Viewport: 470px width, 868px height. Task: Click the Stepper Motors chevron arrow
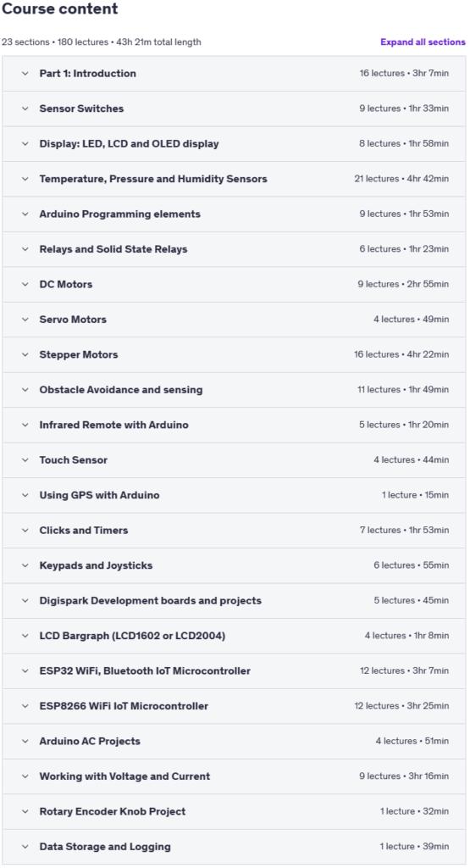click(x=25, y=355)
